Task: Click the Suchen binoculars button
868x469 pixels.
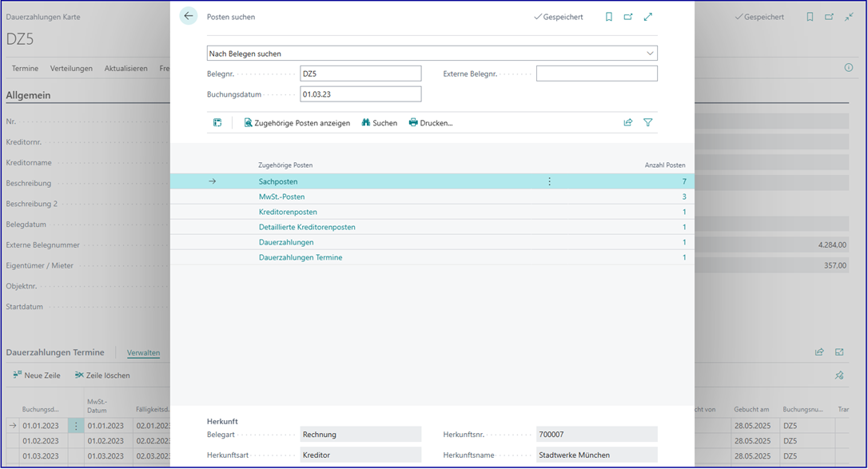Action: (x=379, y=123)
